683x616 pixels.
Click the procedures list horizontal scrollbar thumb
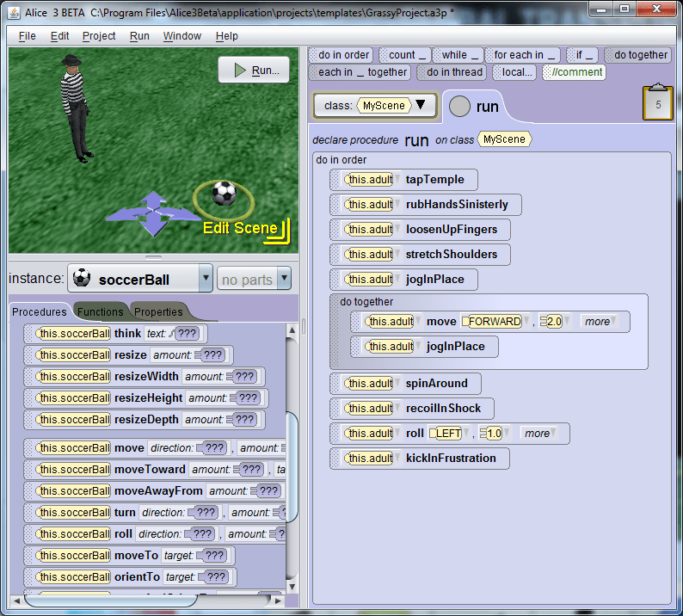click(111, 601)
